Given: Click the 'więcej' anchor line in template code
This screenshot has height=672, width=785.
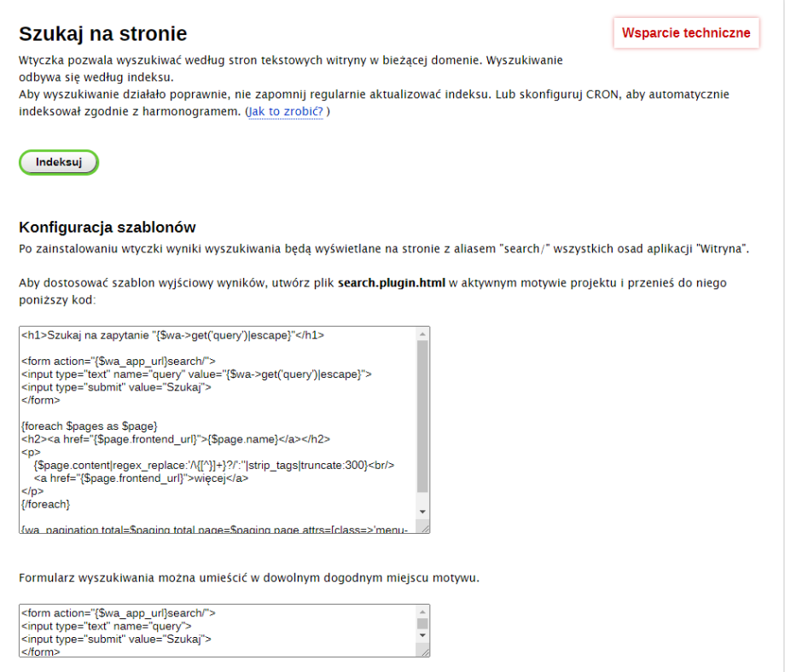Looking at the screenshot, I should tap(141, 478).
